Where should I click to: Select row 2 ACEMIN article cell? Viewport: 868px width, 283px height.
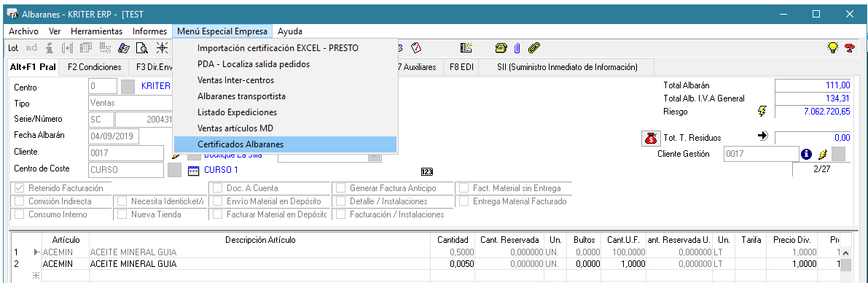[66, 264]
